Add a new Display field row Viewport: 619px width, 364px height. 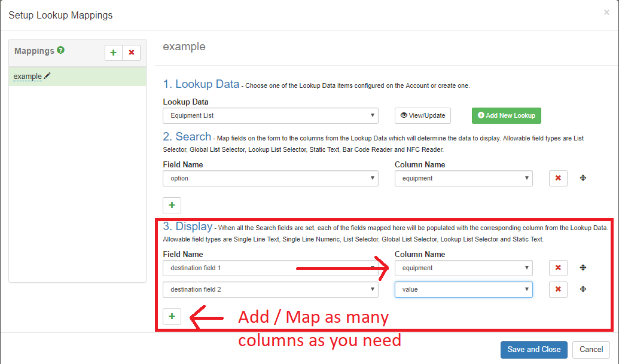point(172,316)
